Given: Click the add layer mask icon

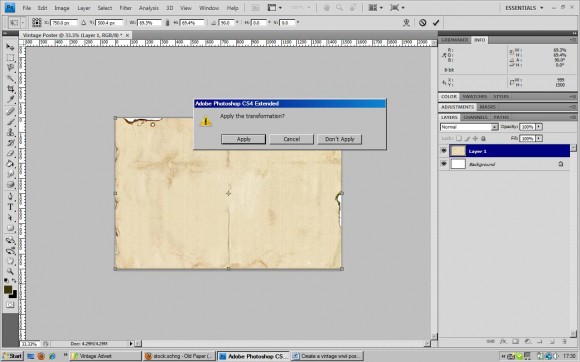Looking at the screenshot, I should point(515,341).
